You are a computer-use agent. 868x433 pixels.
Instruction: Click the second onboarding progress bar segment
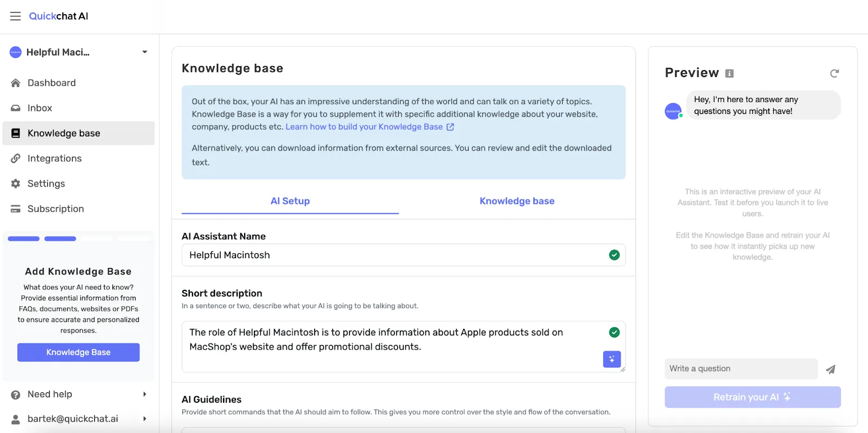[x=60, y=239]
